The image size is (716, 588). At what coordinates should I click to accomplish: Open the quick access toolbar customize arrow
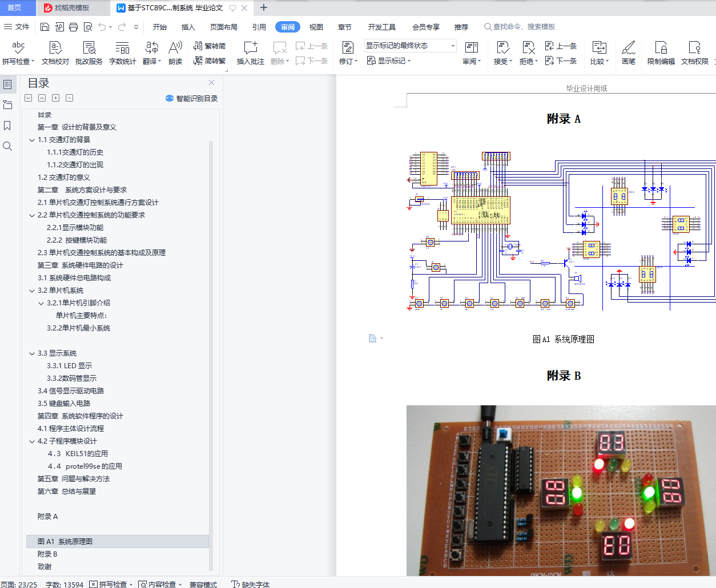coord(136,27)
